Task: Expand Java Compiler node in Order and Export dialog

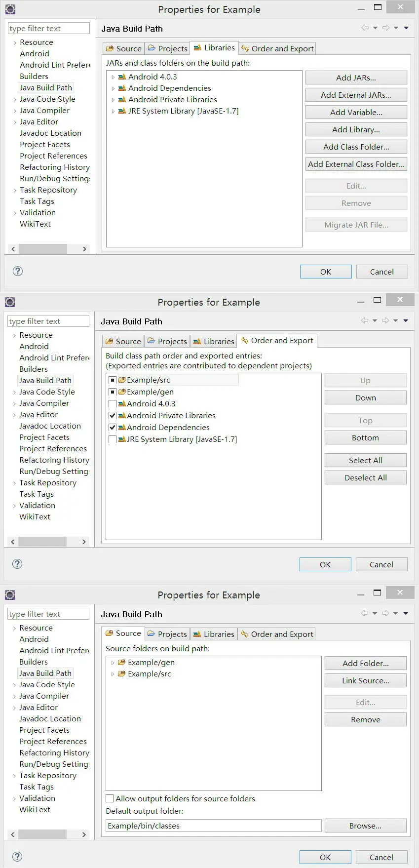Action: (14, 403)
